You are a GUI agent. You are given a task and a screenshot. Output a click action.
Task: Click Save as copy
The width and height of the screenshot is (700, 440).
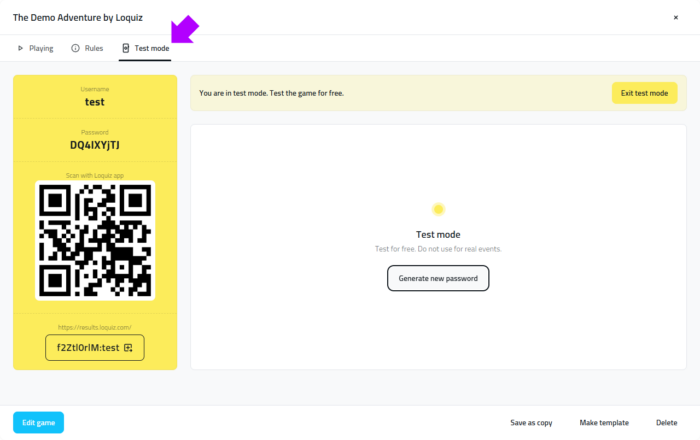(531, 423)
